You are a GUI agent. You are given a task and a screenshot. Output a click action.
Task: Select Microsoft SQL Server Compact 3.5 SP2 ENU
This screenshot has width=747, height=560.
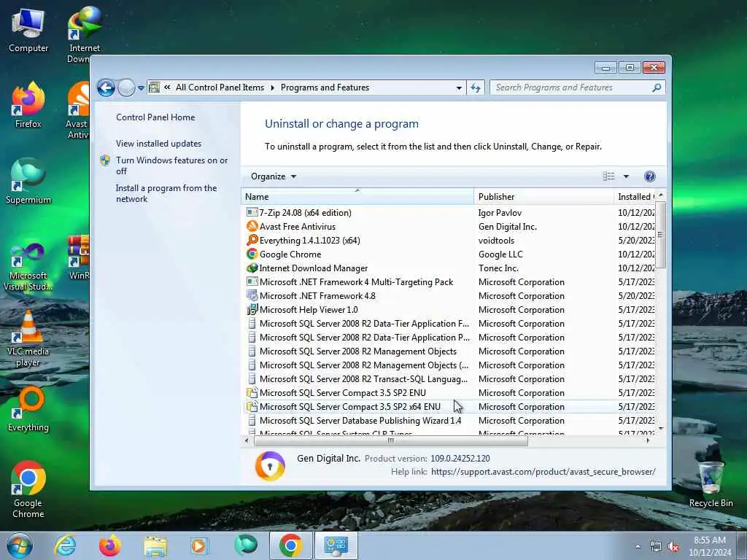coord(343,393)
